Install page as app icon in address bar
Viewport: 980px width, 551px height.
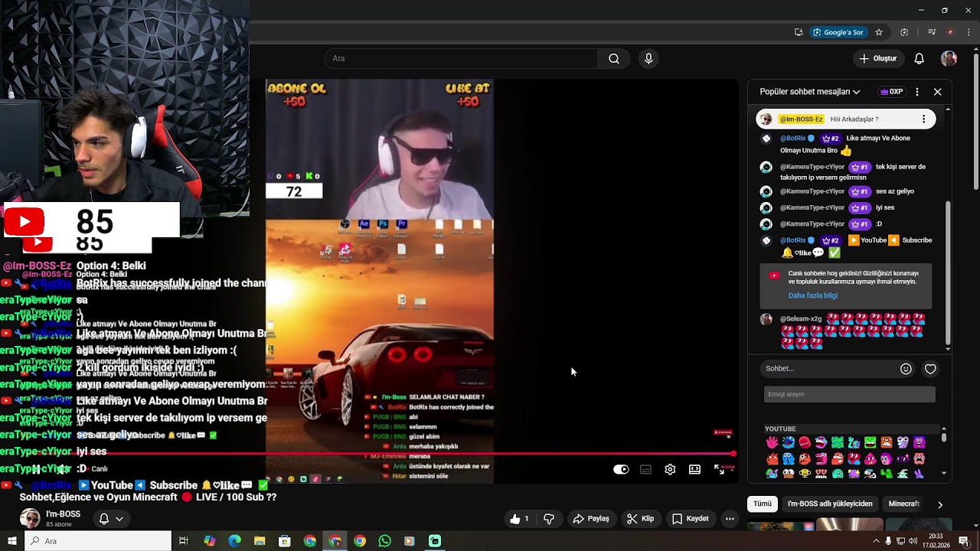(x=799, y=32)
